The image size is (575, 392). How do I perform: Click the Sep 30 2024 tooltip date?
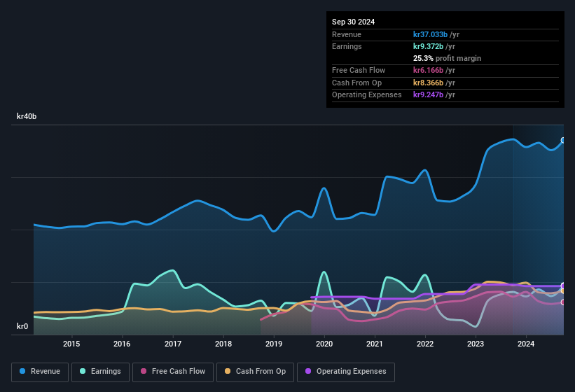tap(353, 22)
